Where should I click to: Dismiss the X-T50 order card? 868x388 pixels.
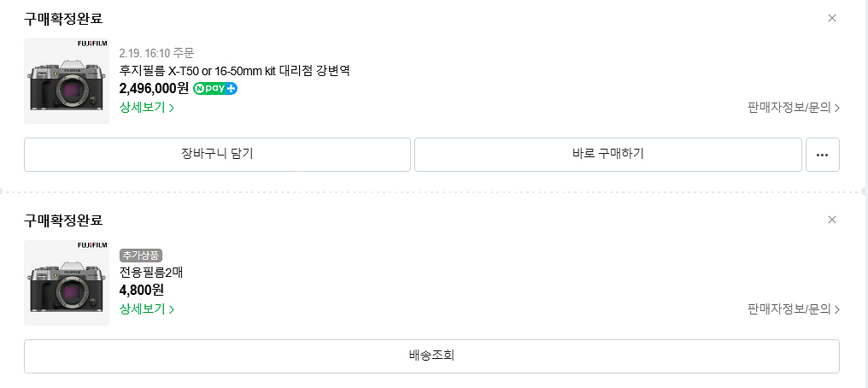pos(832,18)
